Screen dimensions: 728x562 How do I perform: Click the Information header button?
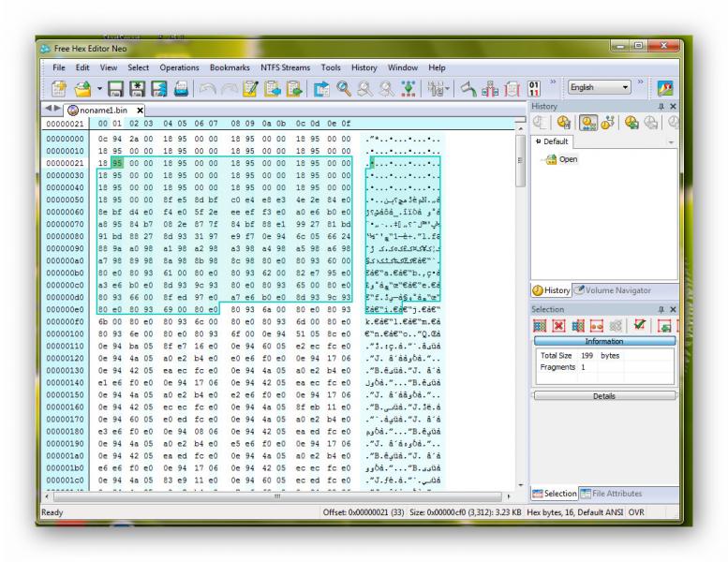pyautogui.click(x=604, y=341)
